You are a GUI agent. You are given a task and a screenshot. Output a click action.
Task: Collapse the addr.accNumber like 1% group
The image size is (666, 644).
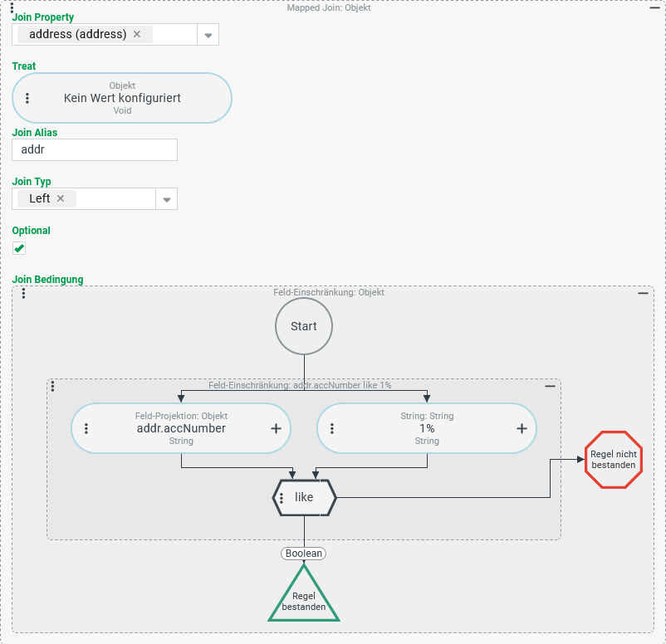pyautogui.click(x=550, y=386)
